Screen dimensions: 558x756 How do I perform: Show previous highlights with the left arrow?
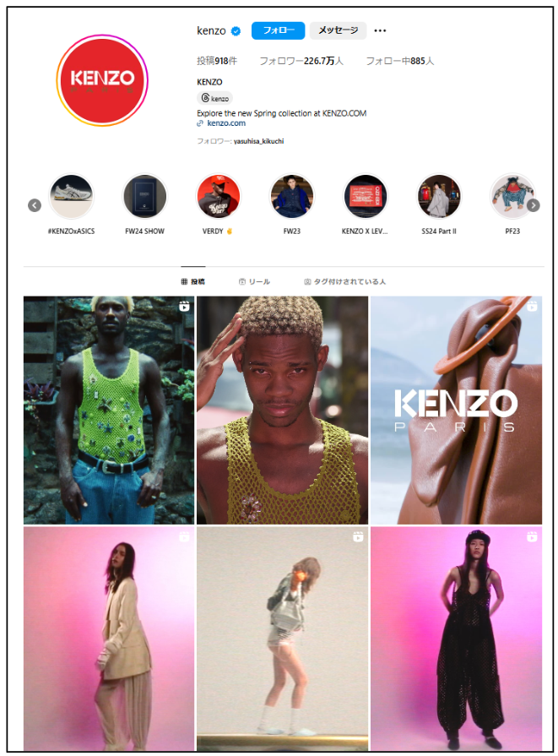[x=35, y=205]
